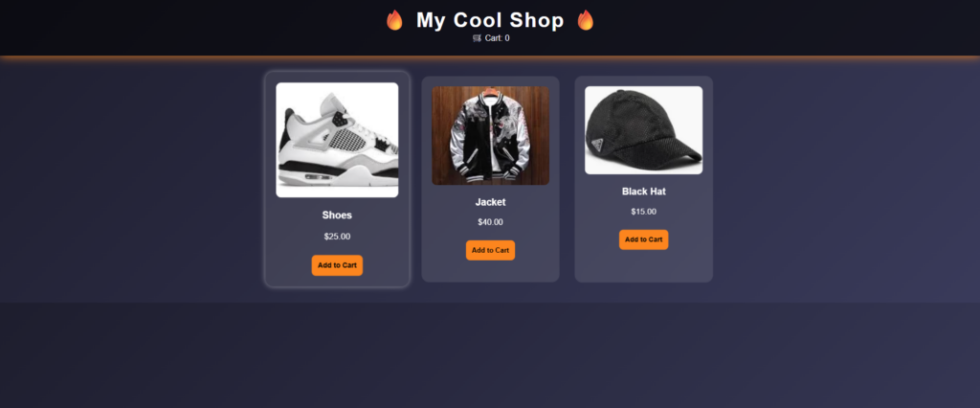Click the "My Cool Shop" heading
This screenshot has height=408, width=980.
[x=490, y=20]
